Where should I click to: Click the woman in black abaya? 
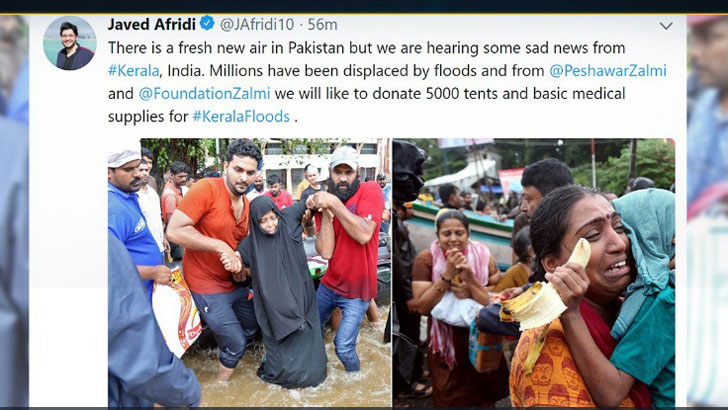[280, 292]
